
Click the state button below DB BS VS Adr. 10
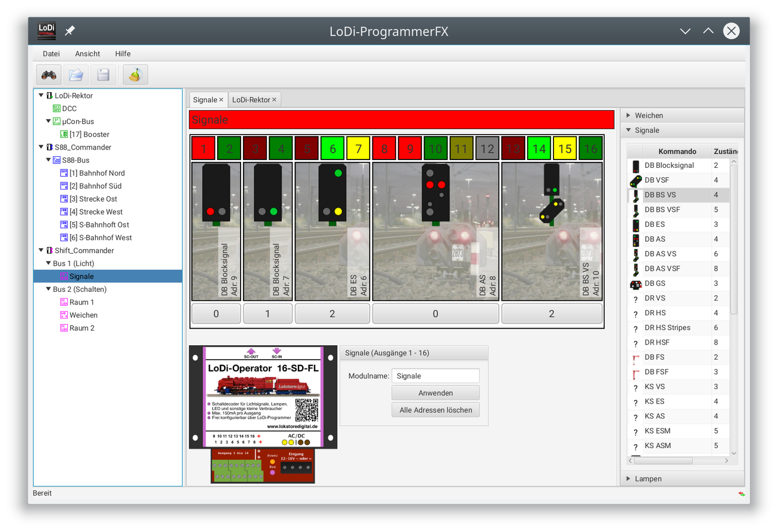[x=552, y=314]
